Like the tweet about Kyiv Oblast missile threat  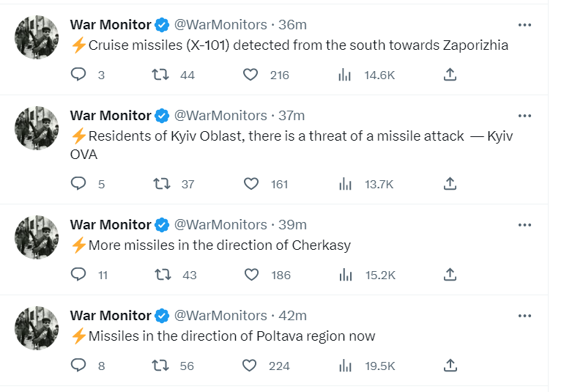coord(251,184)
